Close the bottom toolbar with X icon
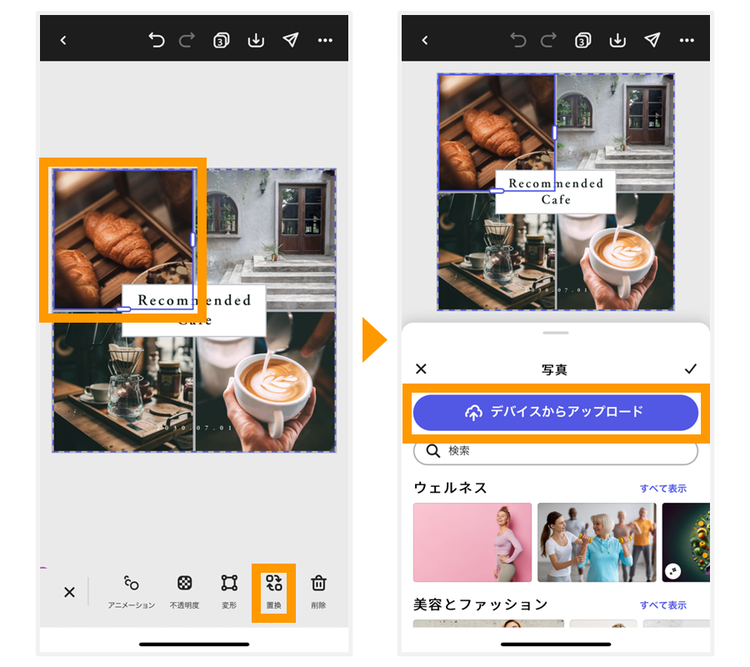 pyautogui.click(x=69, y=592)
